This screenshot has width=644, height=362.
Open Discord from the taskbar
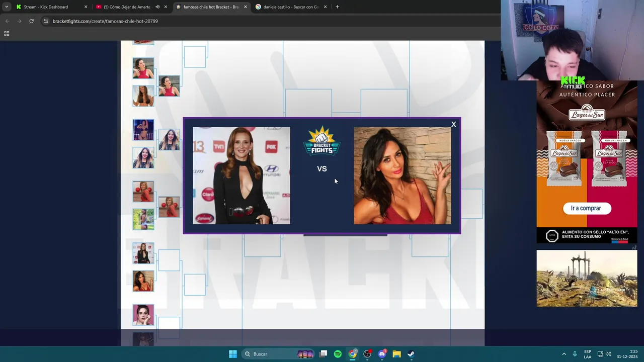(x=382, y=354)
